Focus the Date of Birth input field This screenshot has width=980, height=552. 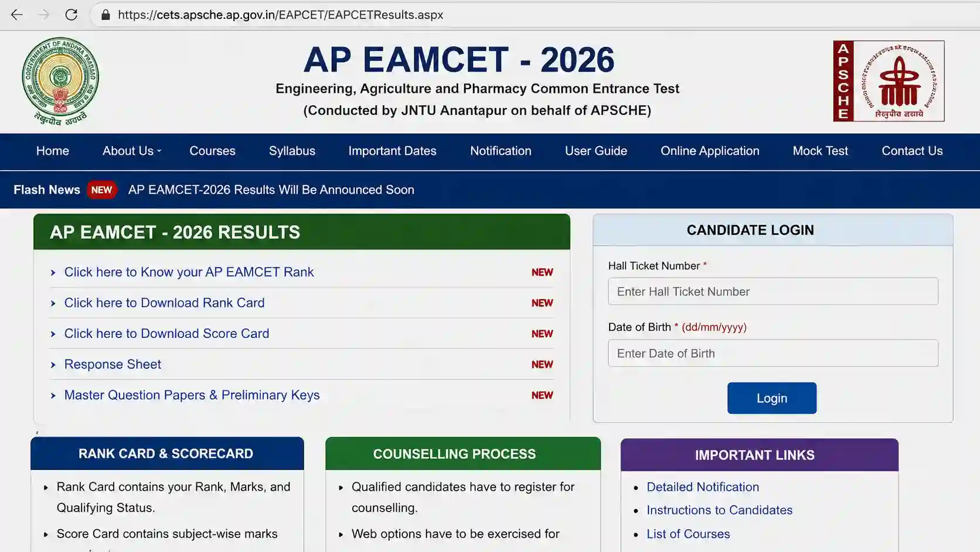(x=773, y=354)
